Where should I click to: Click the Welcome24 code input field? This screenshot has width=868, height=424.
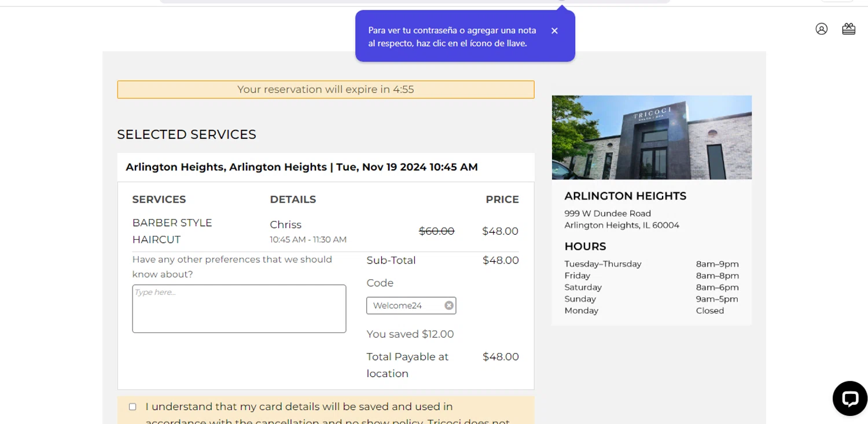[x=411, y=305]
